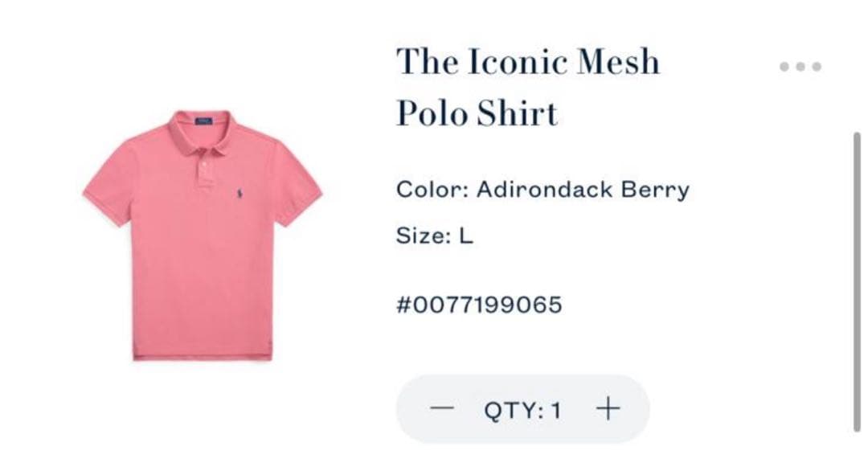Image resolution: width=868 pixels, height=467 pixels.
Task: Click the number 1 in quantity field
Action: pyautogui.click(x=556, y=411)
